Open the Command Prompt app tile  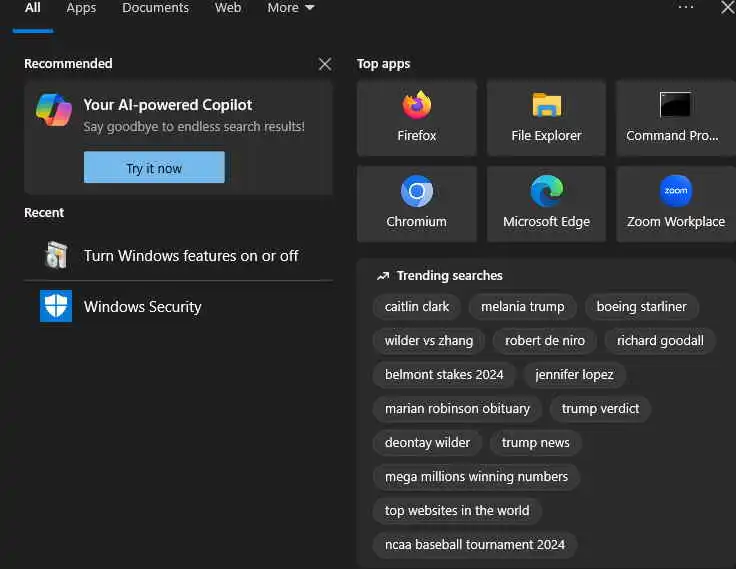(675, 105)
